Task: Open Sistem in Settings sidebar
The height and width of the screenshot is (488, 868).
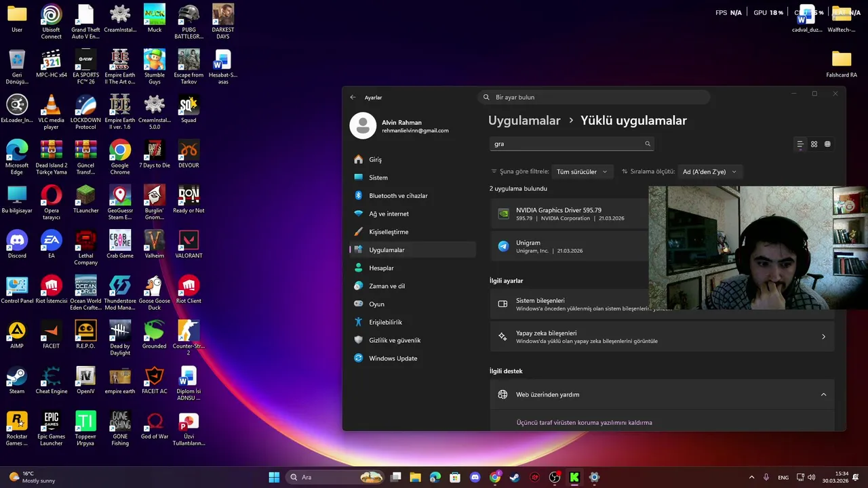Action: (412, 178)
